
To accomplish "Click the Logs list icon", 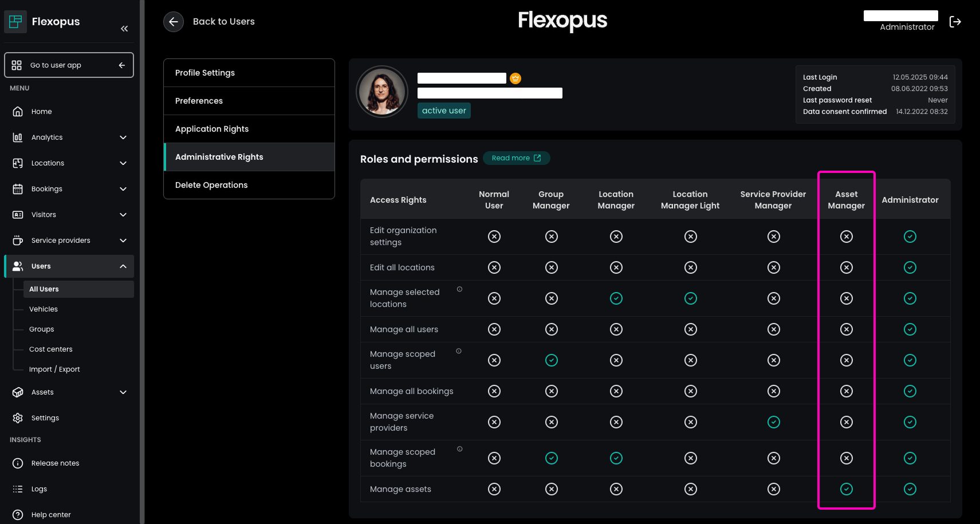I will 18,489.
